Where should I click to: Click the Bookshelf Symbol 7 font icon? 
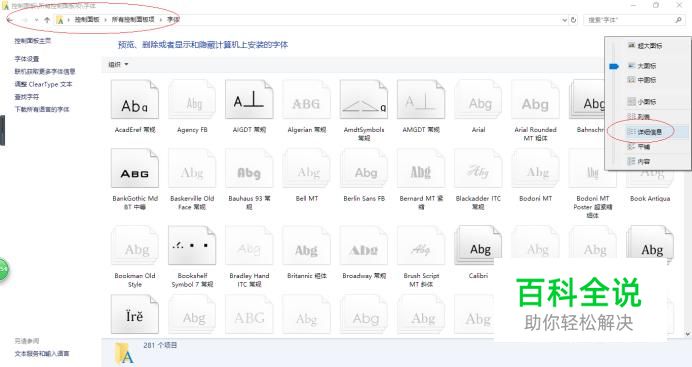[192, 246]
